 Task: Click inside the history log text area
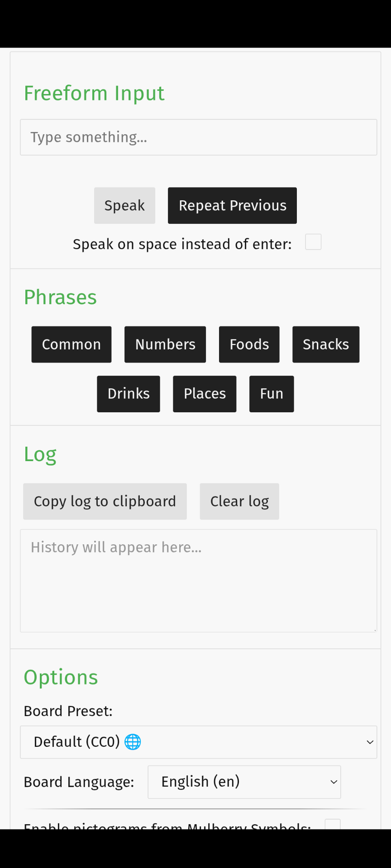[x=198, y=581]
